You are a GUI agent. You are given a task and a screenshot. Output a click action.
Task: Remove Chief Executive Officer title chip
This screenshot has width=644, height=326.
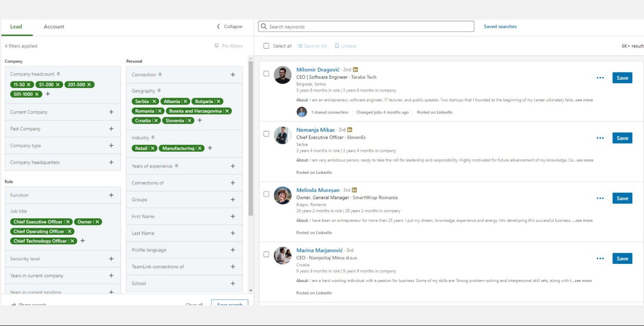click(x=68, y=222)
